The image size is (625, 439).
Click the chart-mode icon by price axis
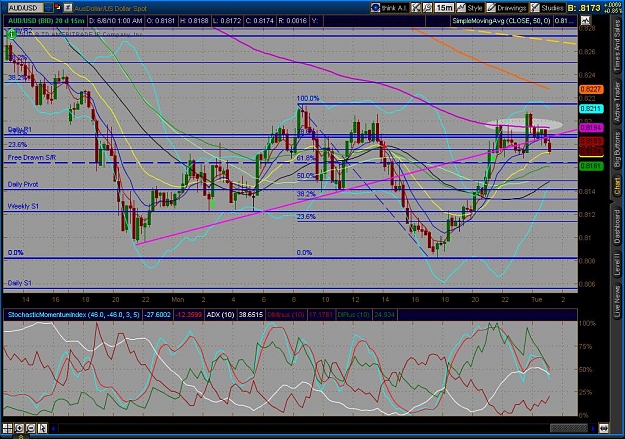586,21
